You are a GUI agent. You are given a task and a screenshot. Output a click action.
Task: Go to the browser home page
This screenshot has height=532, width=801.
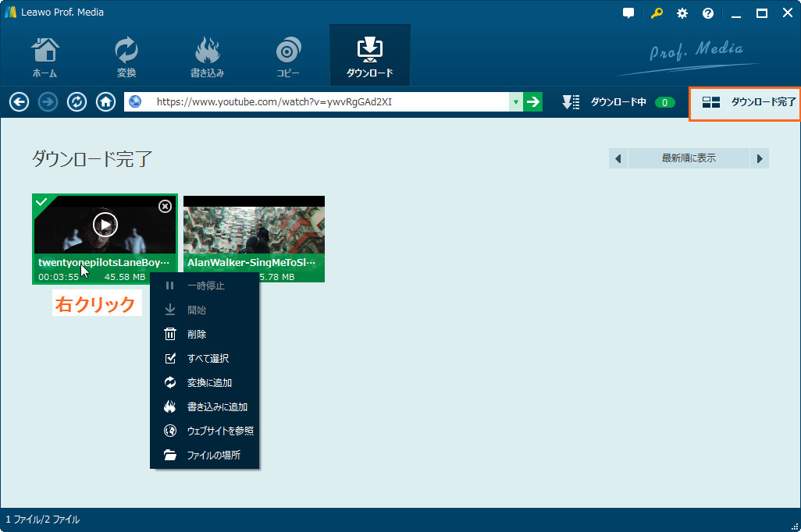pos(105,102)
